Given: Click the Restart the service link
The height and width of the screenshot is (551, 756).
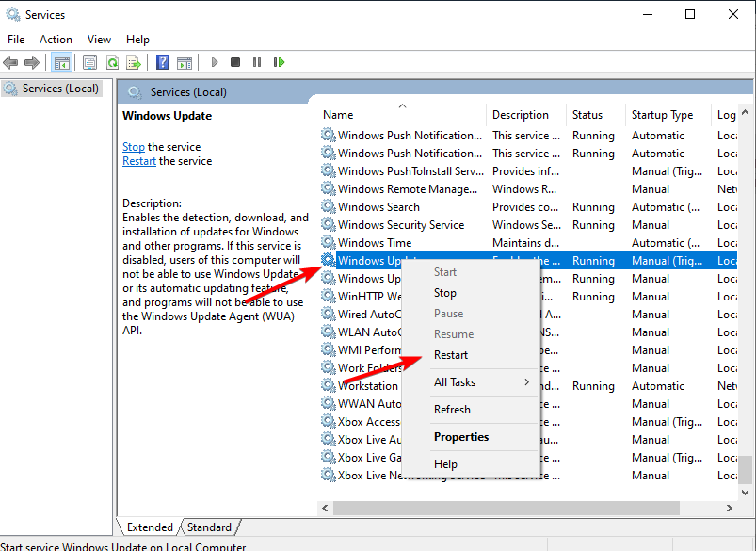Looking at the screenshot, I should [x=139, y=161].
